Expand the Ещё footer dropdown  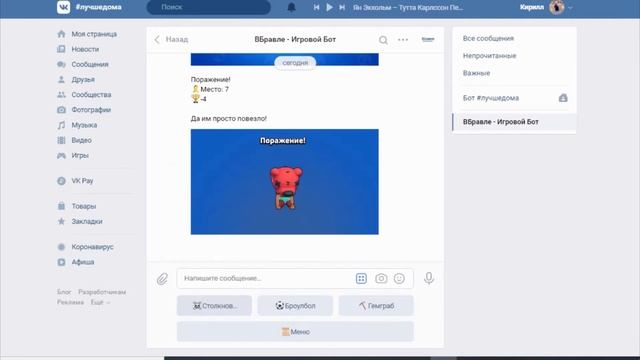100,302
